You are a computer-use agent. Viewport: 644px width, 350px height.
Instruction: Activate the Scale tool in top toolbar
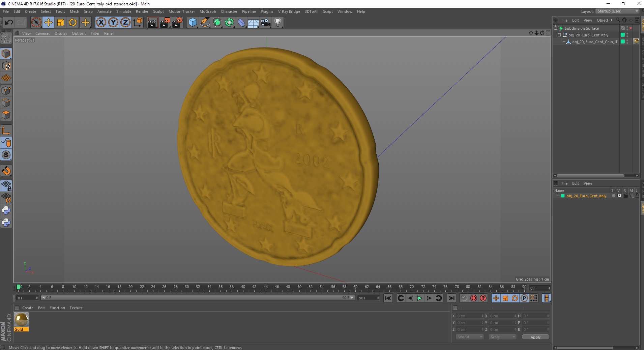pyautogui.click(x=61, y=23)
